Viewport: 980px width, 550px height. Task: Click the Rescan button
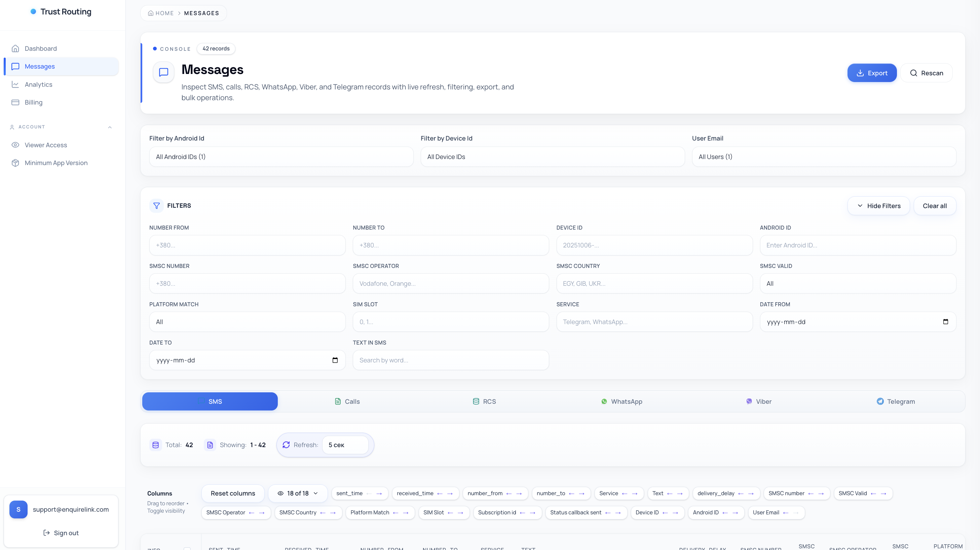click(x=926, y=73)
